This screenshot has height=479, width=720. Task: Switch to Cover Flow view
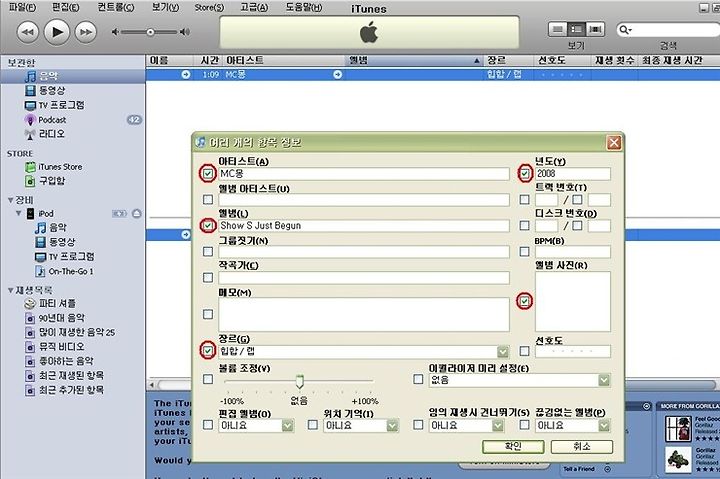pos(595,29)
